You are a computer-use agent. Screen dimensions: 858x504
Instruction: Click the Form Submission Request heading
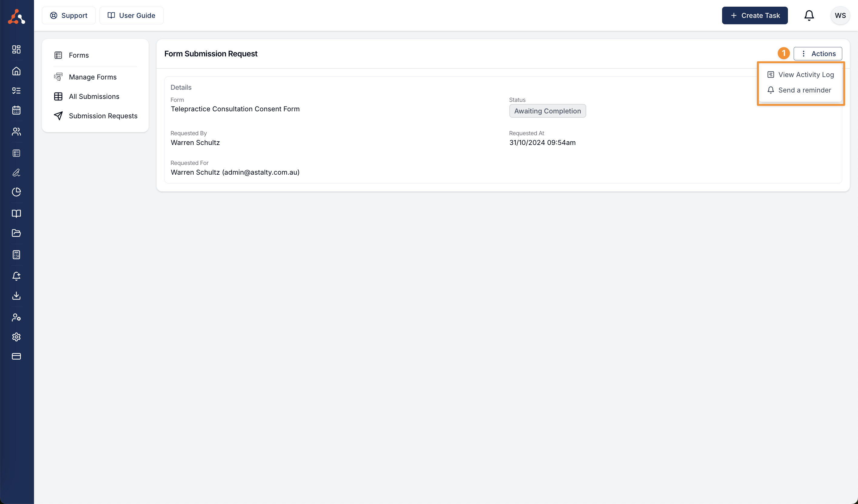(211, 54)
